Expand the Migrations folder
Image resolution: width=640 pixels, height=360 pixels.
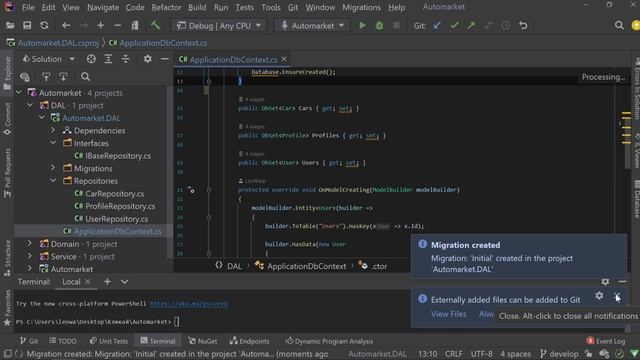click(53, 168)
